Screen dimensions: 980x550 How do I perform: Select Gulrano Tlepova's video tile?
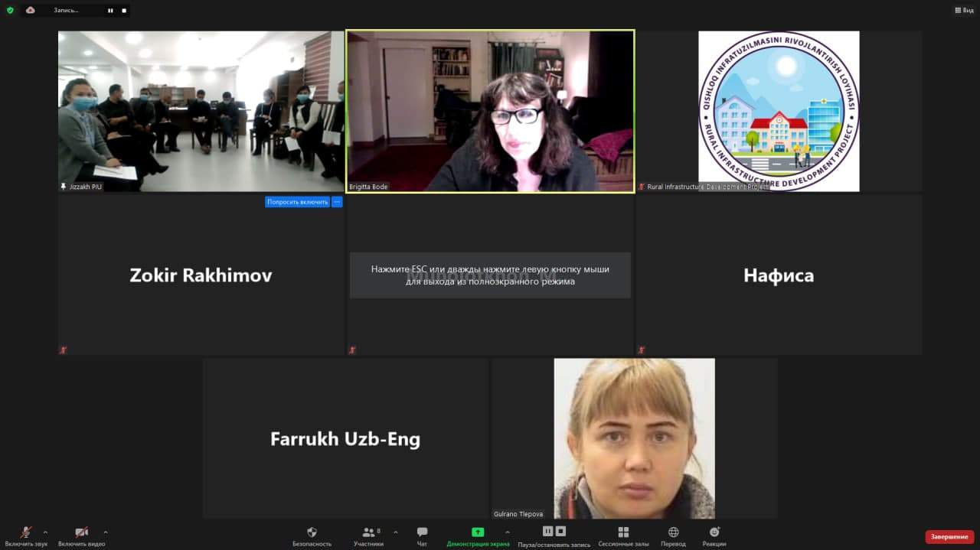pyautogui.click(x=634, y=438)
